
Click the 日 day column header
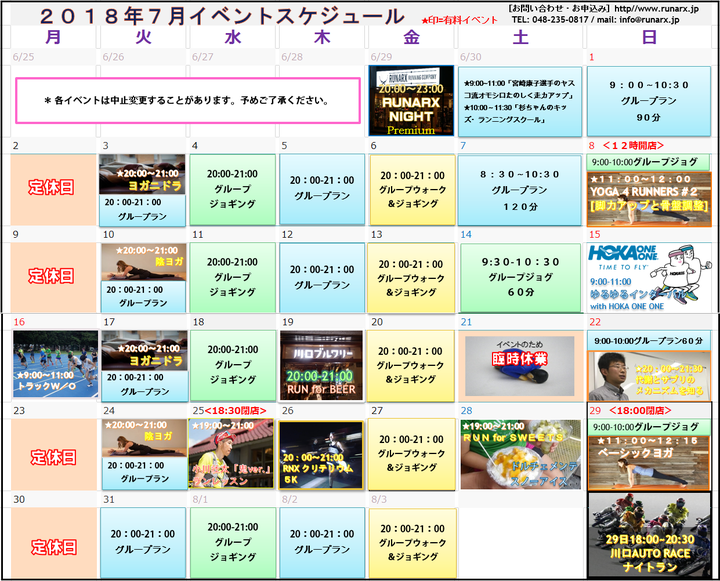point(649,37)
